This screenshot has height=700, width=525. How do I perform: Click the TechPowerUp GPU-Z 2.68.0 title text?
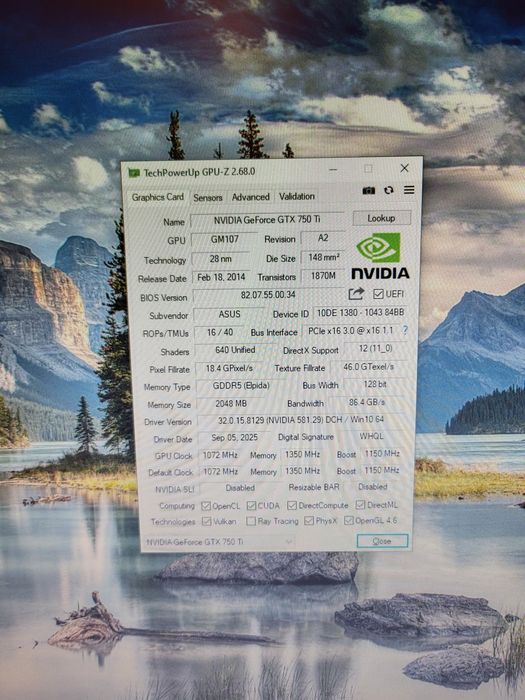click(199, 172)
